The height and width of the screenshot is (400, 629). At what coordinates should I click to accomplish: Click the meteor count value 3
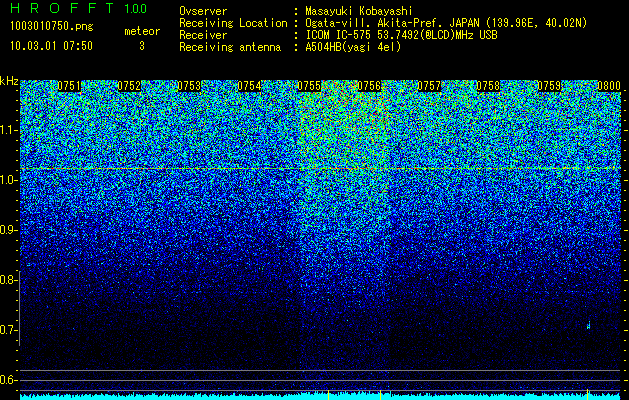[x=142, y=46]
